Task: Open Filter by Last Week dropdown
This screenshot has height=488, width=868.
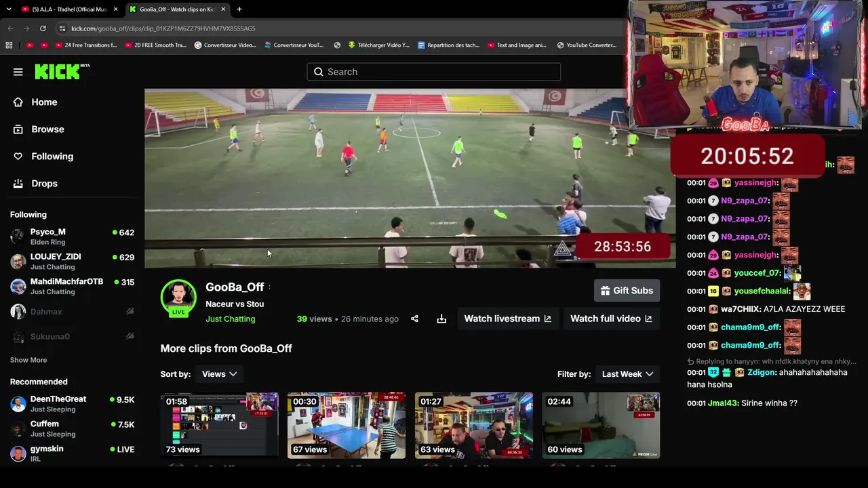Action: (627, 374)
